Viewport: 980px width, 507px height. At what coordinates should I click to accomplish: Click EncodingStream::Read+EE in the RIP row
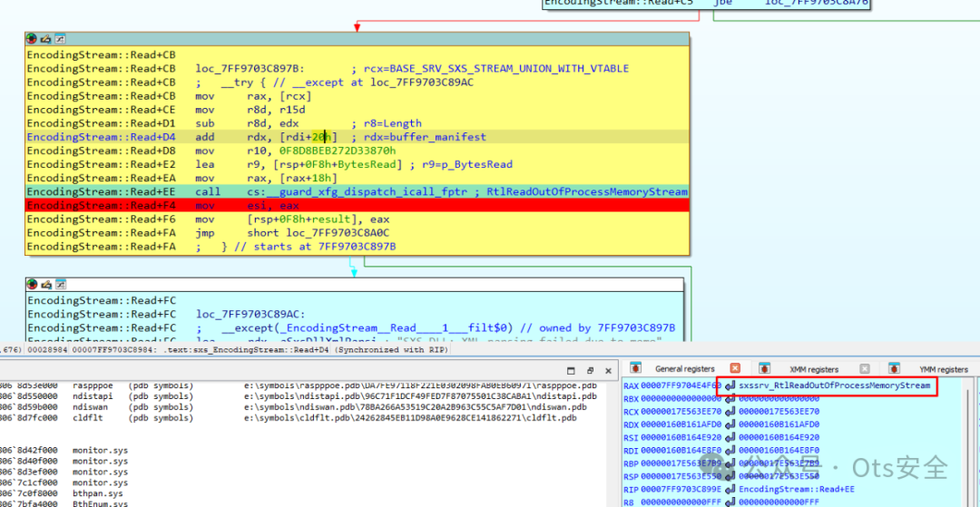click(x=797, y=489)
